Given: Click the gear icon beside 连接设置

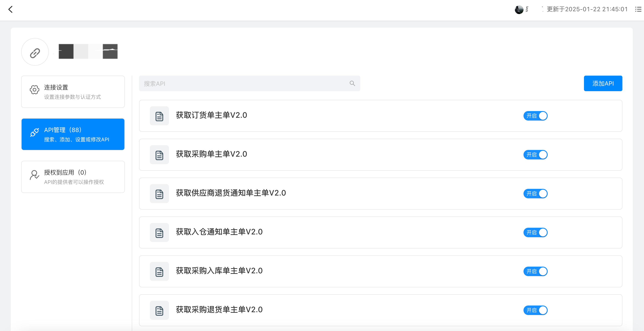Looking at the screenshot, I should pos(34,90).
